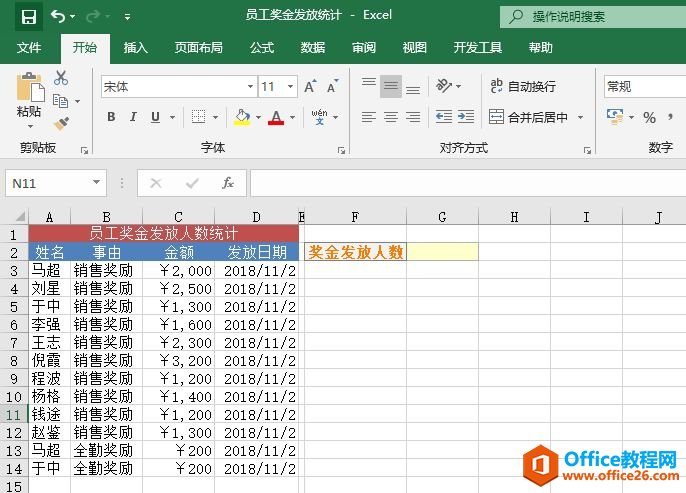
Task: Click the 操作说明搜索 search box
Action: pos(592,16)
